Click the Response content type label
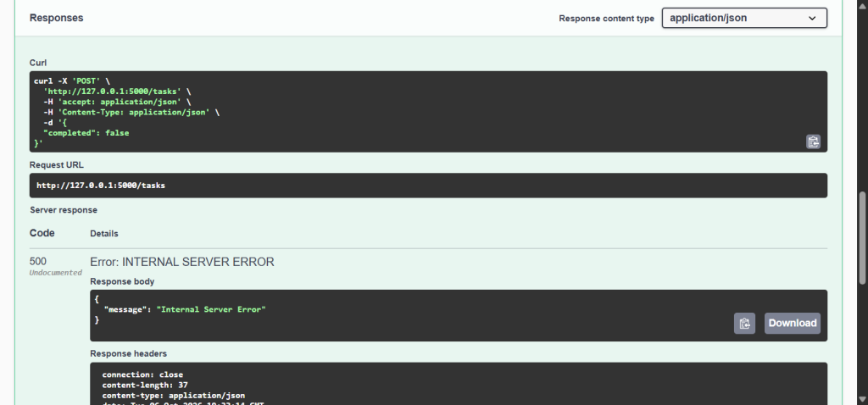868x405 pixels. [x=606, y=19]
